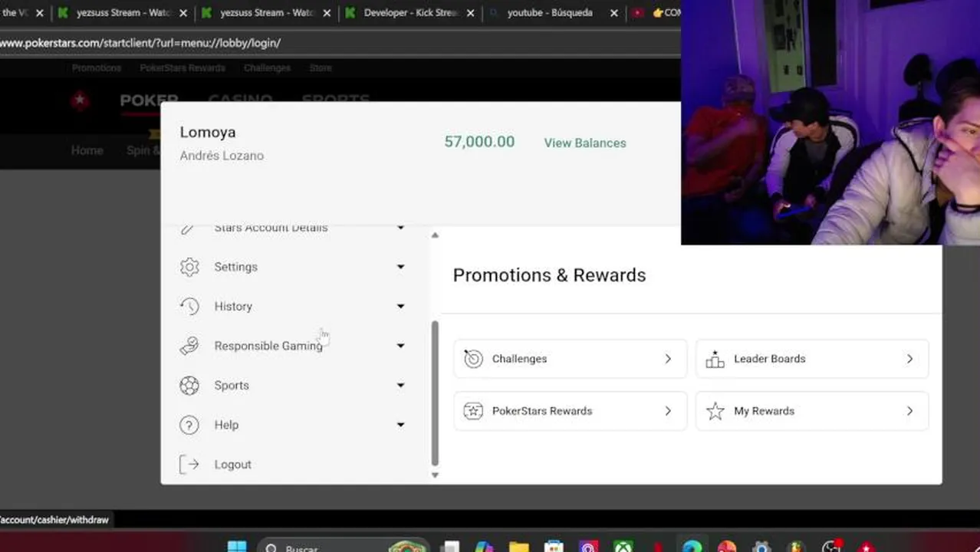Click the Logout door arrow icon
980x552 pixels.
tap(189, 465)
